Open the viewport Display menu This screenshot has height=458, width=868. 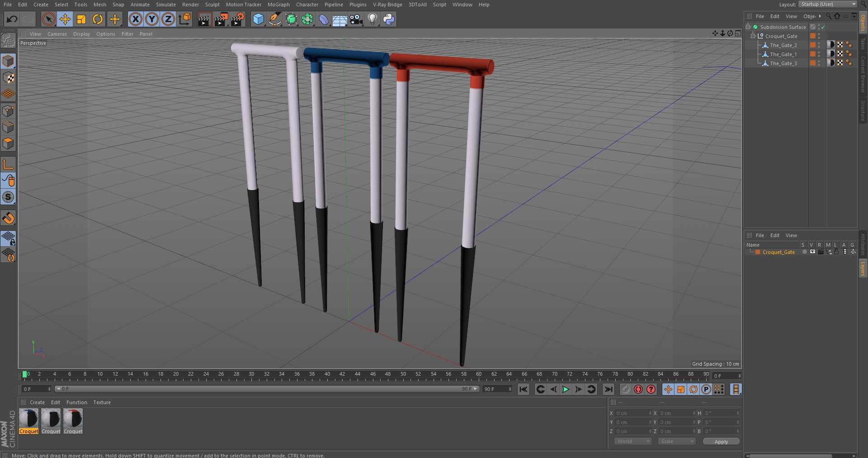coord(81,34)
